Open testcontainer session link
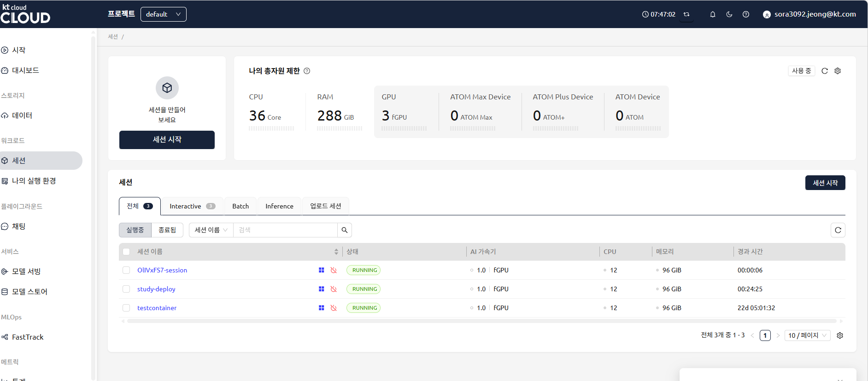This screenshot has width=868, height=381. (157, 308)
